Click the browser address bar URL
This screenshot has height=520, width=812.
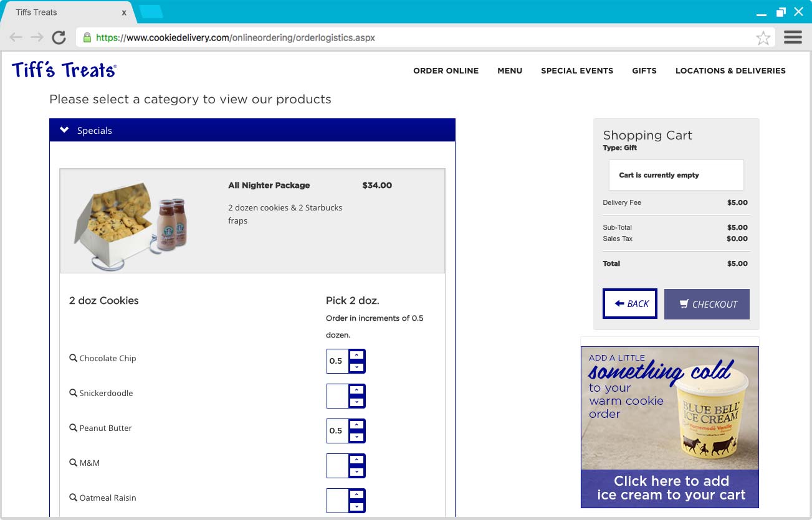coord(236,37)
